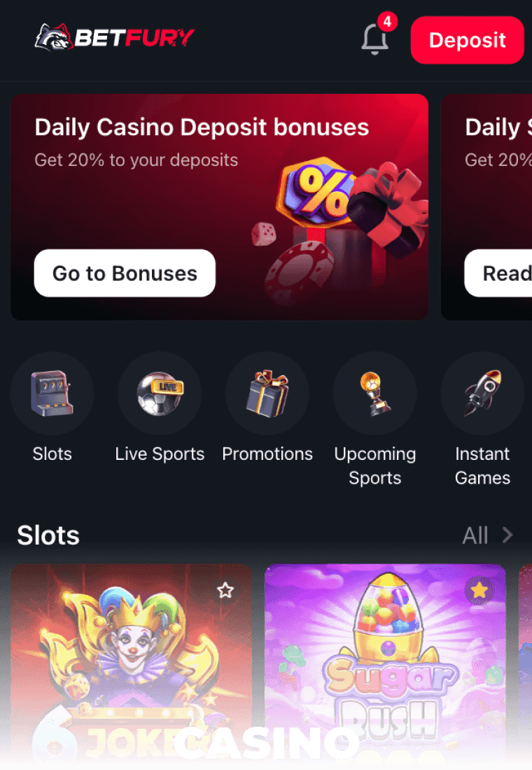Select the Promotions label
This screenshot has width=532, height=770.
click(267, 454)
